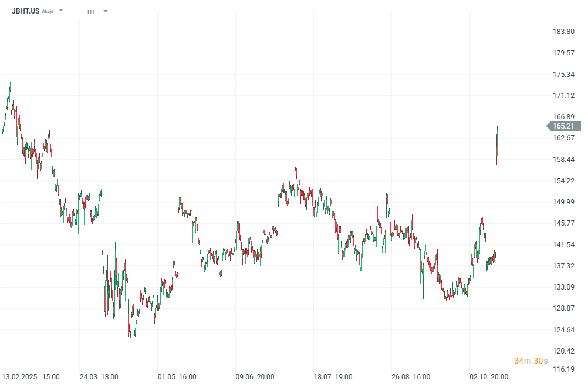Image resolution: width=588 pixels, height=387 pixels.
Task: Click the candle countdown timer 34m 30s
Action: click(530, 361)
